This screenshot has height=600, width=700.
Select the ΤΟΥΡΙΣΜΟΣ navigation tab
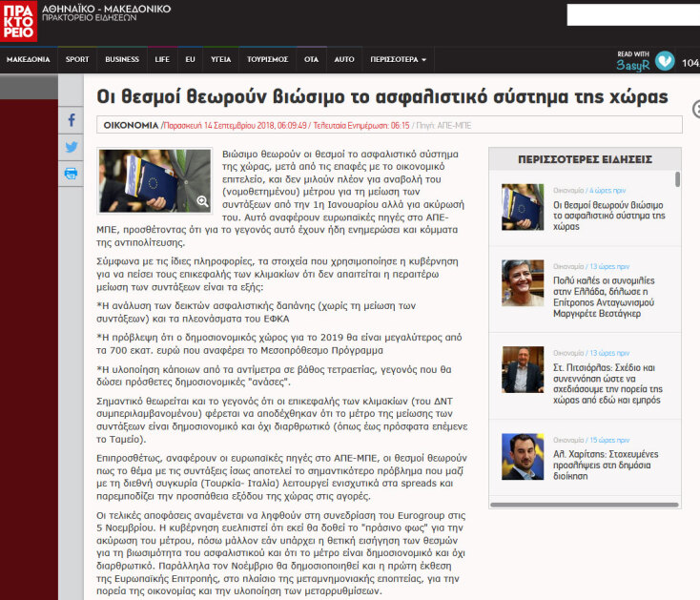[x=267, y=59]
